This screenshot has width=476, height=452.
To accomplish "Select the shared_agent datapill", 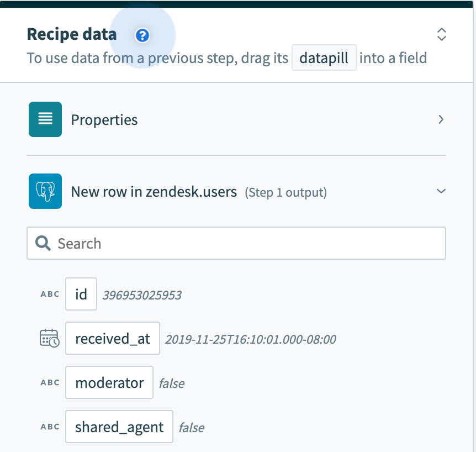I will coord(119,427).
